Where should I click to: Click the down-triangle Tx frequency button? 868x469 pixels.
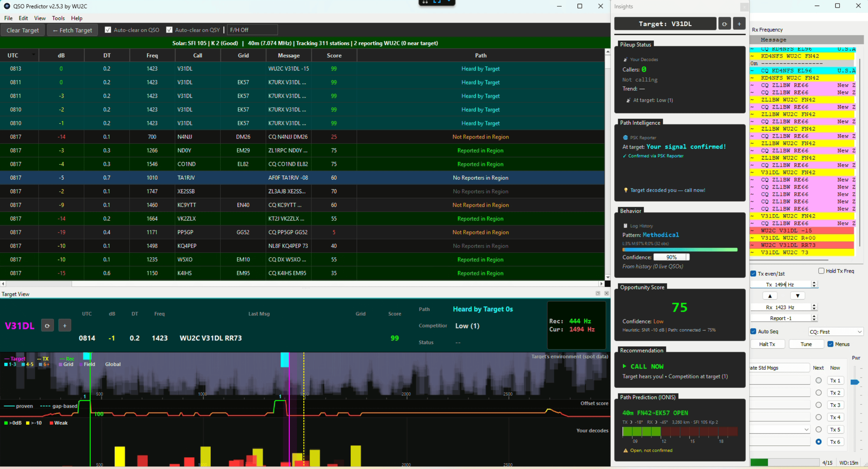tap(798, 296)
